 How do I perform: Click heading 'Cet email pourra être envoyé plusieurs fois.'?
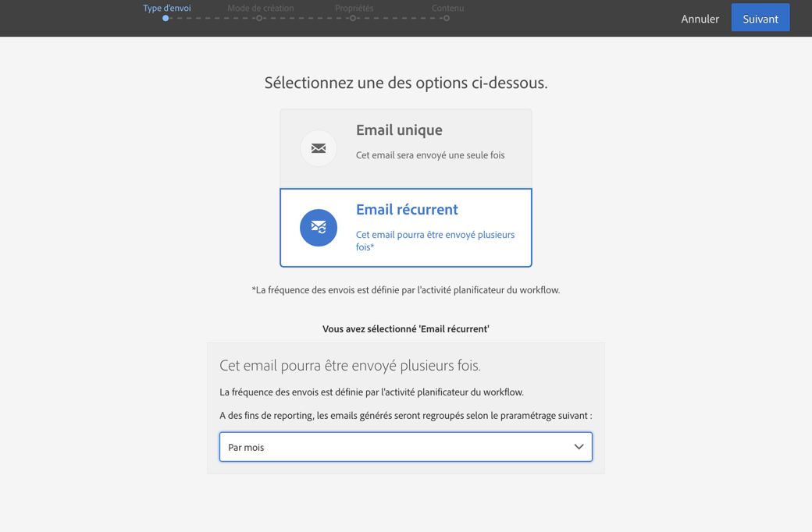pyautogui.click(x=350, y=366)
